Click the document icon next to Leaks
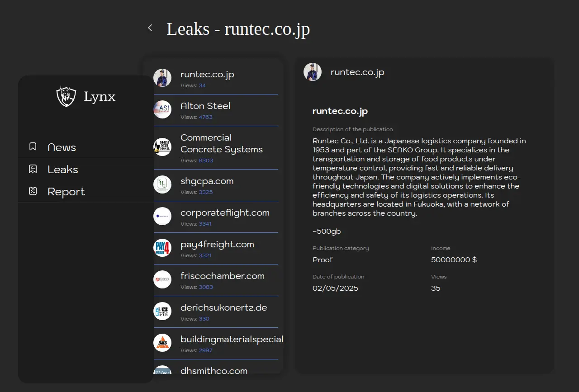579x392 pixels. 33,169
